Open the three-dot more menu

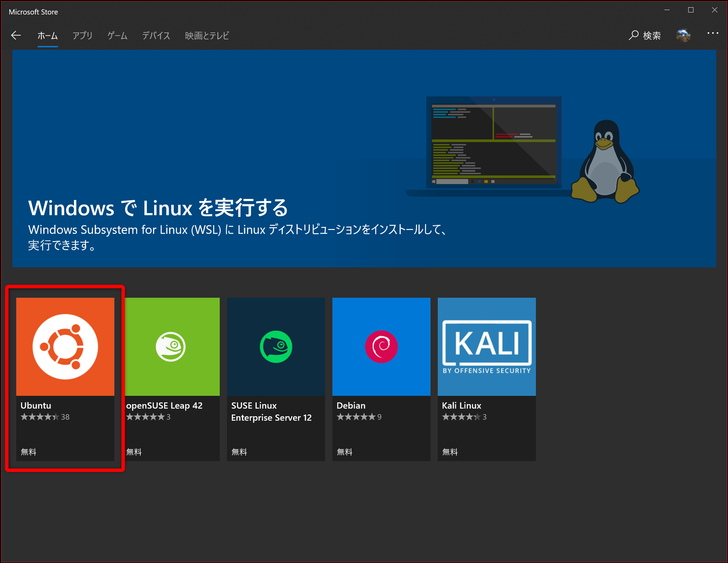pos(712,34)
